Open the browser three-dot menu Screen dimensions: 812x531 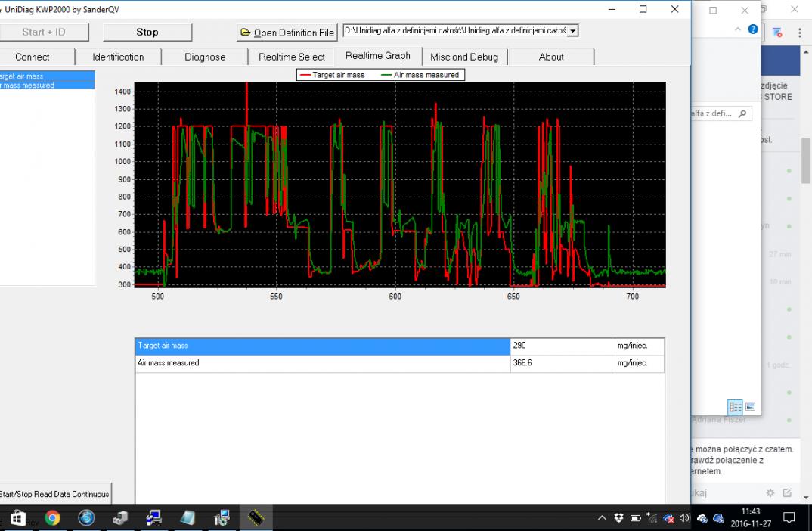point(799,33)
